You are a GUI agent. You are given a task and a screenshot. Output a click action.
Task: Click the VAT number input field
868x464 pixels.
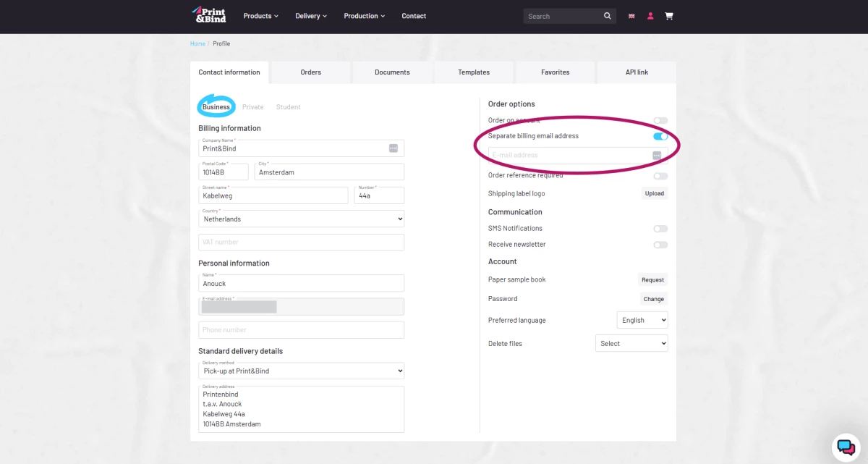coord(301,242)
